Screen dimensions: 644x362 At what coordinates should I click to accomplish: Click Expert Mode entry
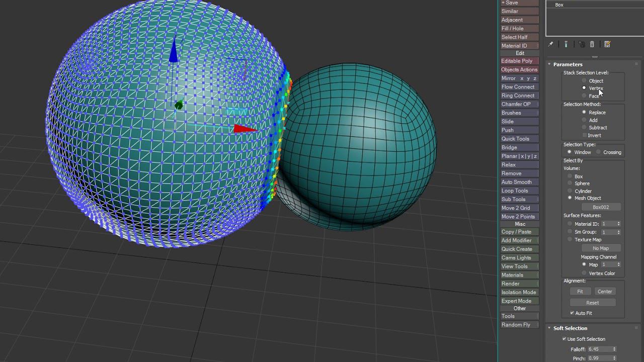point(519,301)
